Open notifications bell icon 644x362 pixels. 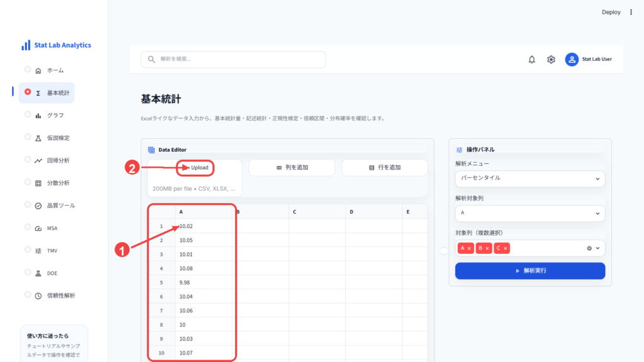click(532, 60)
